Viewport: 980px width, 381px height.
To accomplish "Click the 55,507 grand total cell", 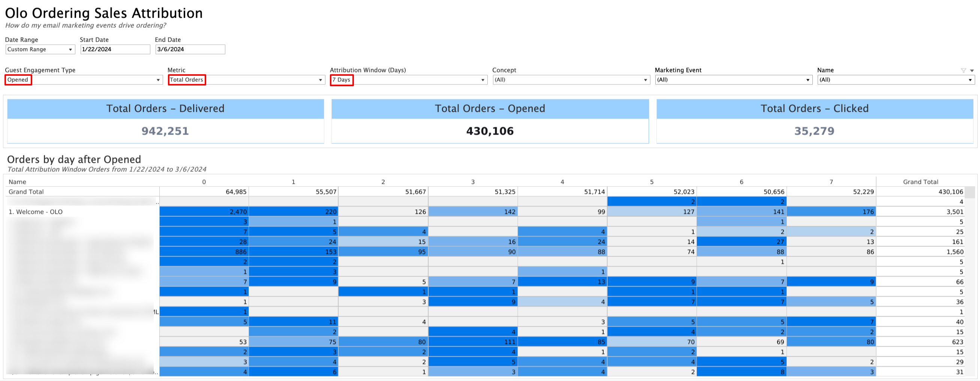I will tap(294, 192).
